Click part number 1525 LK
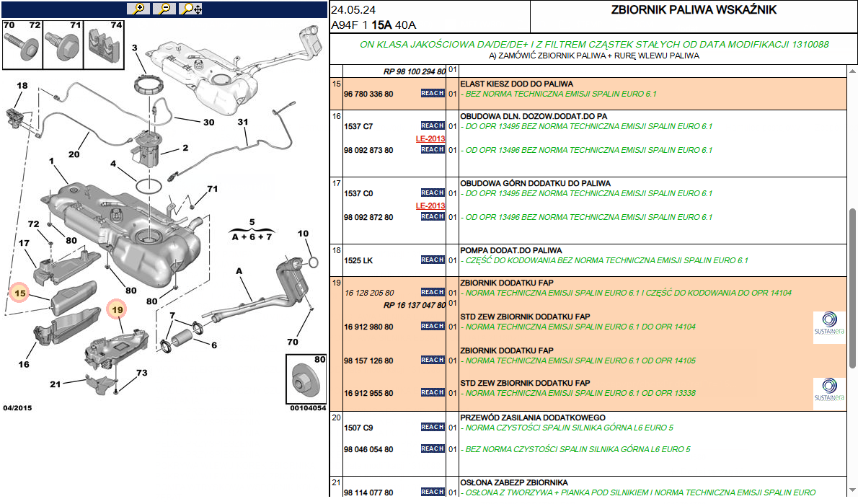858x504 pixels. (358, 260)
